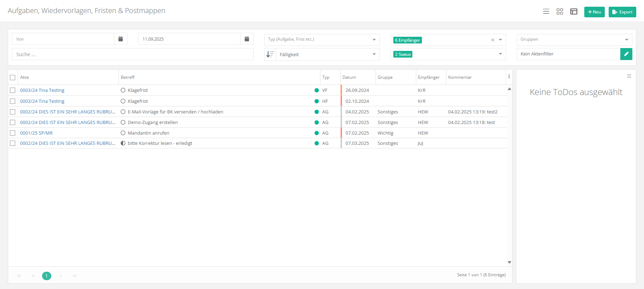Open calendar picker for 11.09.2025 date

coord(247,39)
